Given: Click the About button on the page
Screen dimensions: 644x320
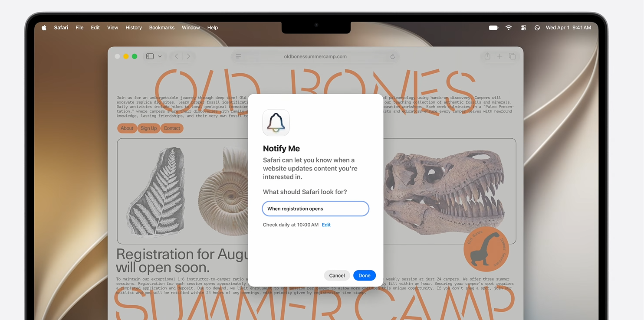Looking at the screenshot, I should [x=127, y=128].
